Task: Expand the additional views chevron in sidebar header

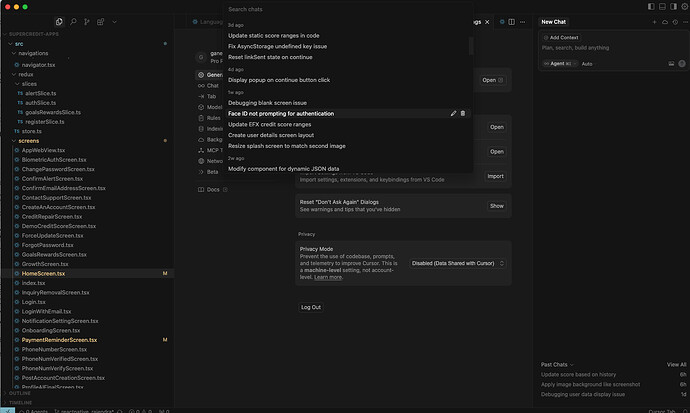Action: 114,22
